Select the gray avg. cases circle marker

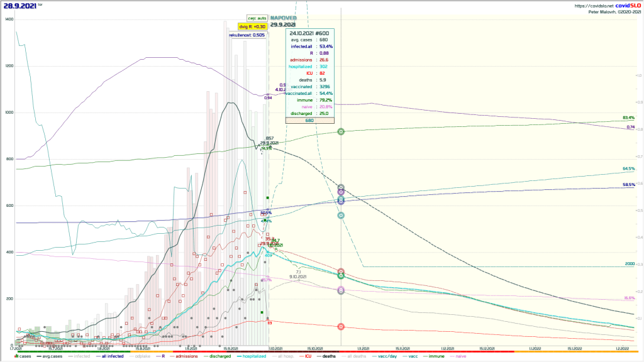341,188
